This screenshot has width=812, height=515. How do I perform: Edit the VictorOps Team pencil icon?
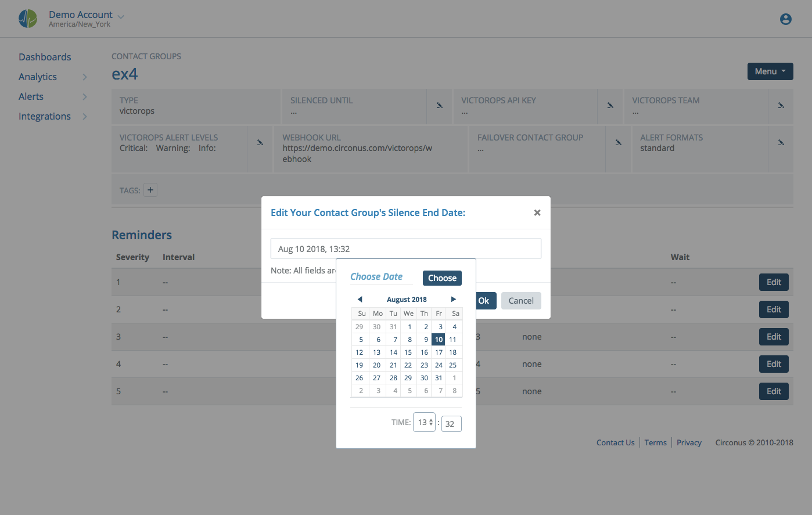tap(781, 106)
